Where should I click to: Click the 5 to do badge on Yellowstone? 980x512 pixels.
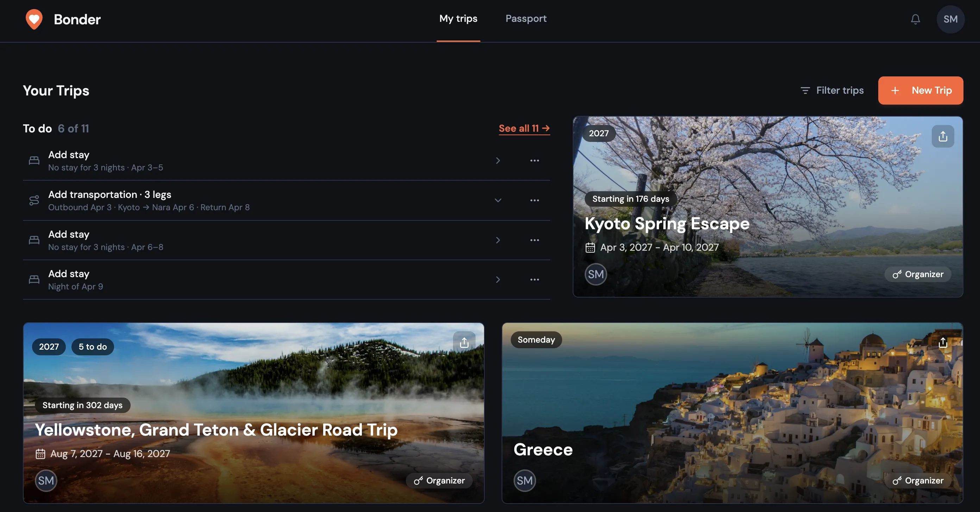(93, 347)
